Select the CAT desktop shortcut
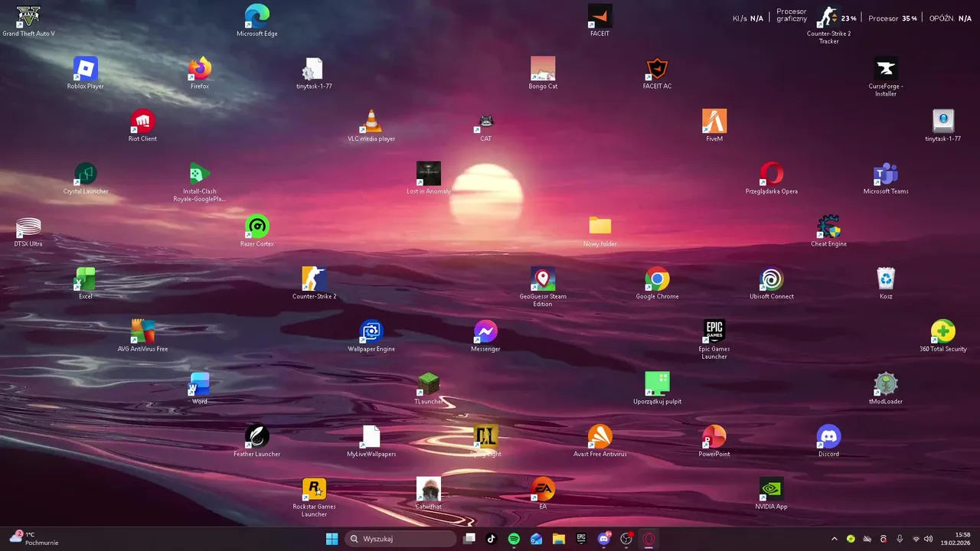This screenshot has width=980, height=551. coord(485,126)
